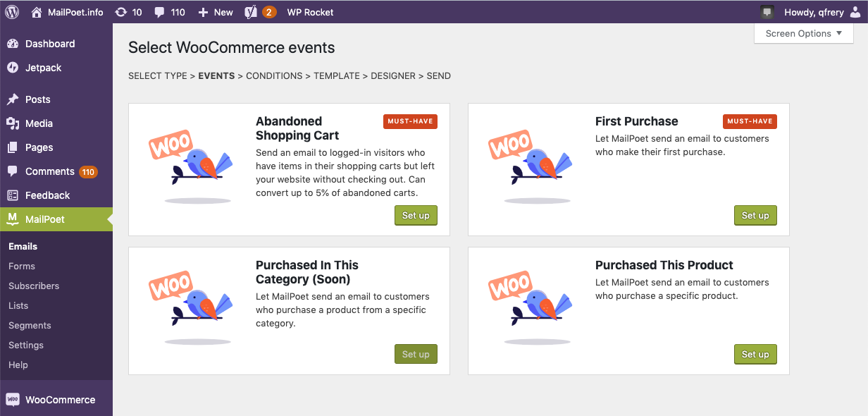Click the Media icon in sidebar

13,123
